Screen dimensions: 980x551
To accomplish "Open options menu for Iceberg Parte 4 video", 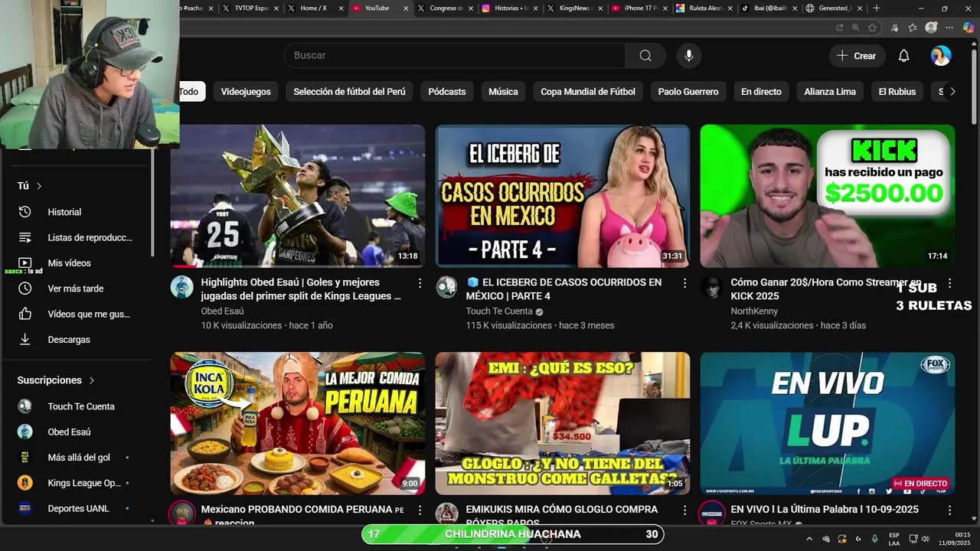I will (x=684, y=283).
